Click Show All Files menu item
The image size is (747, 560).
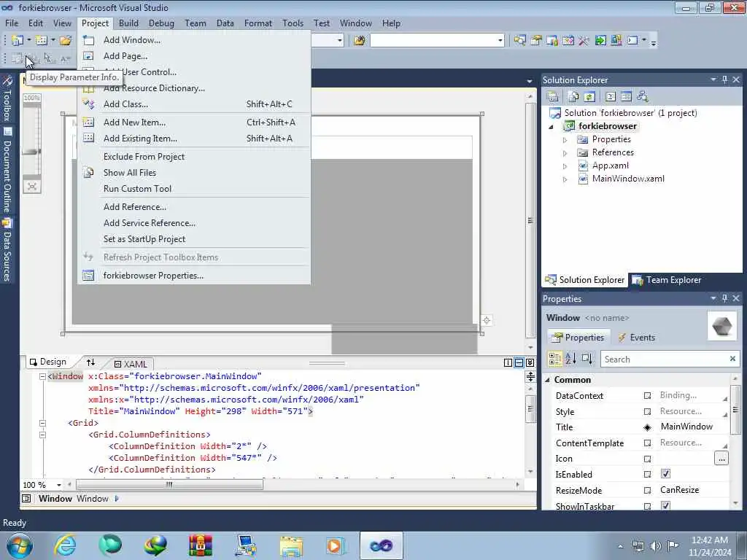(x=194, y=173)
